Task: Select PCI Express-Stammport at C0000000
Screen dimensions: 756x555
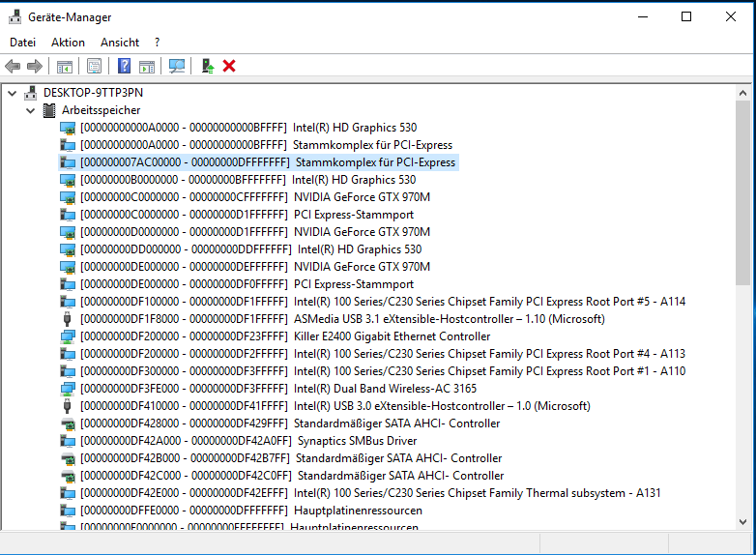Action: click(x=247, y=215)
